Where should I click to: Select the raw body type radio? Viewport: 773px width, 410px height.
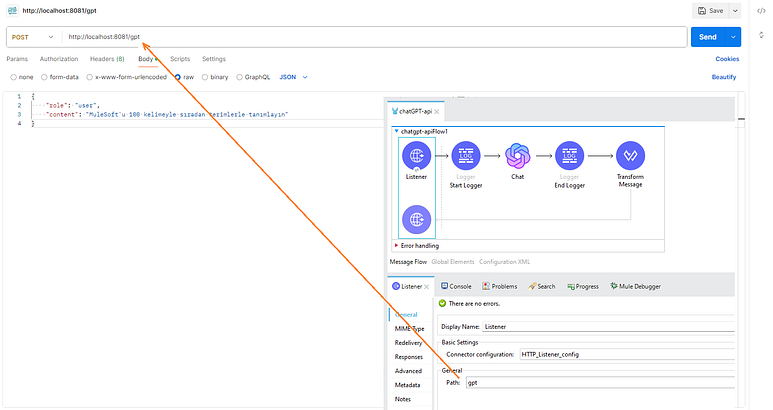[x=177, y=77]
